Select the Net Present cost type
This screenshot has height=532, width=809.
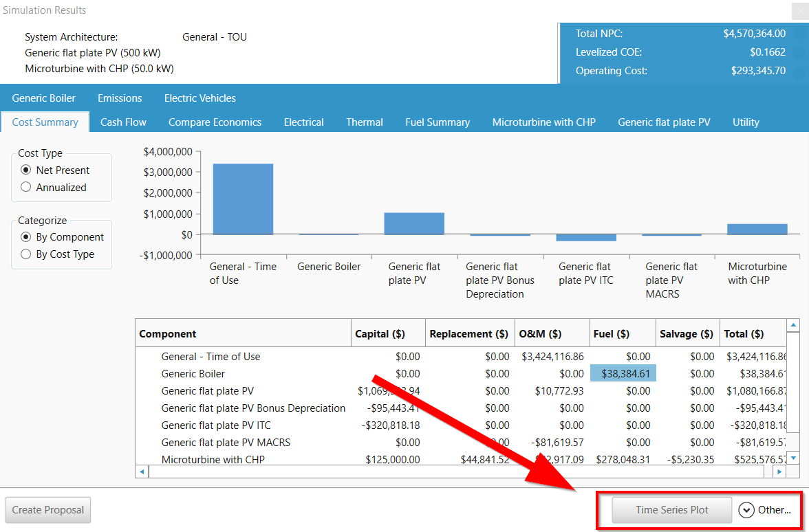(x=26, y=170)
